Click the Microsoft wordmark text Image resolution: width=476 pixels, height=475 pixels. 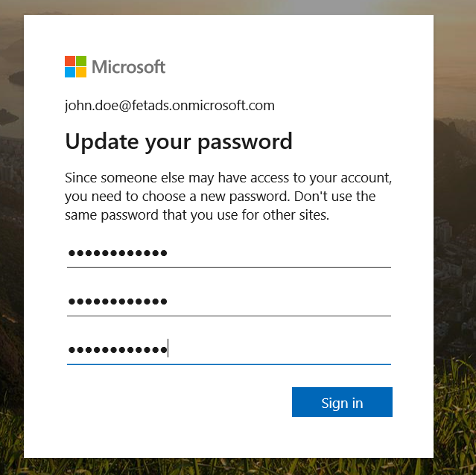tap(129, 67)
